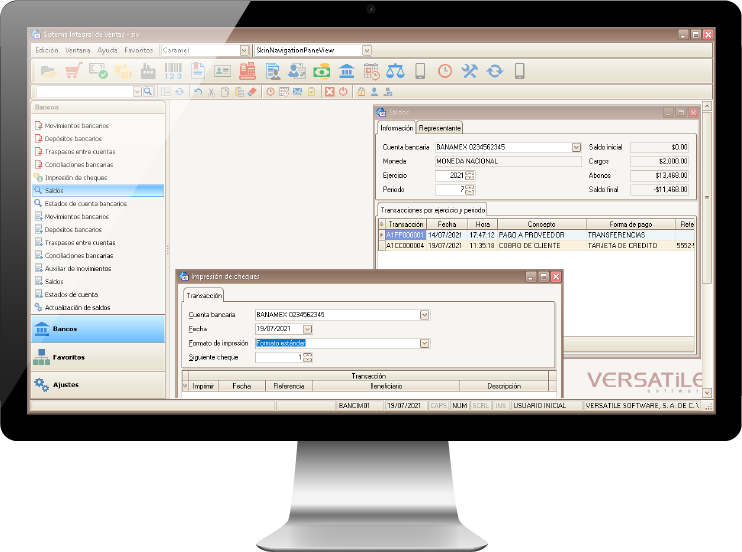Select the Información tab in Saldos

pos(397,128)
